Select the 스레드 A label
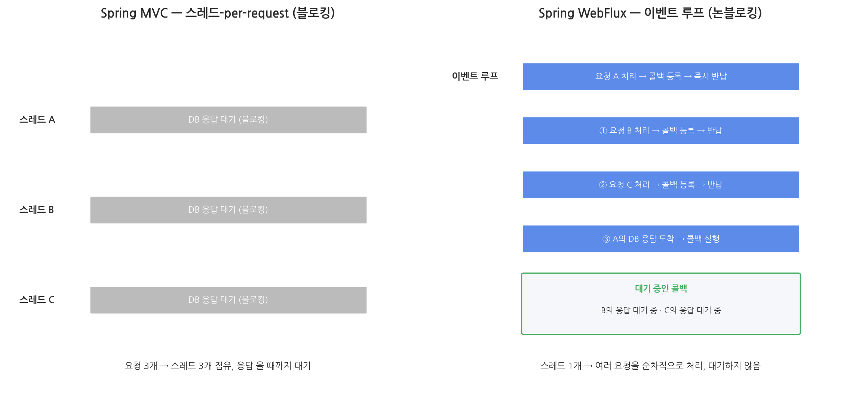The height and width of the screenshot is (397, 868). [37, 120]
